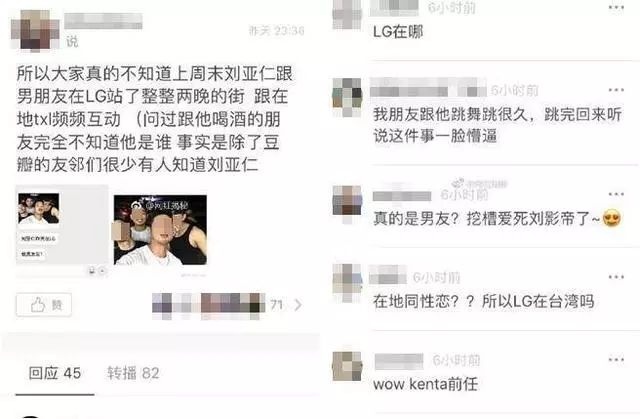View the avatar of the 'LG在哪' commenter

347,14
